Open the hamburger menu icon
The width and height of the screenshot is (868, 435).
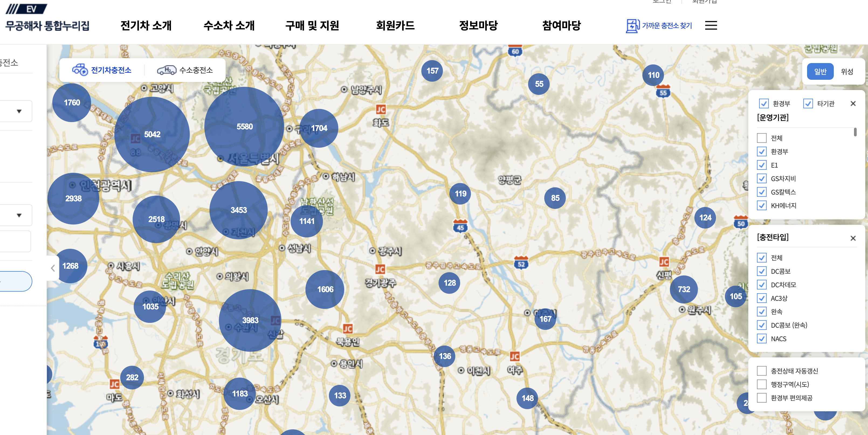pos(711,26)
